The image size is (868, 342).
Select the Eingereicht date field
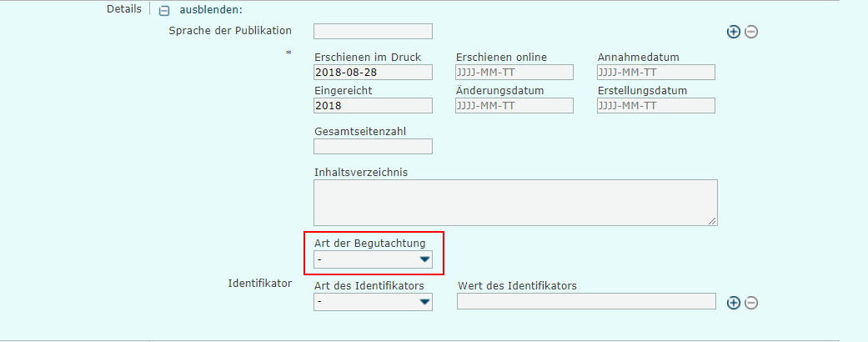(373, 106)
